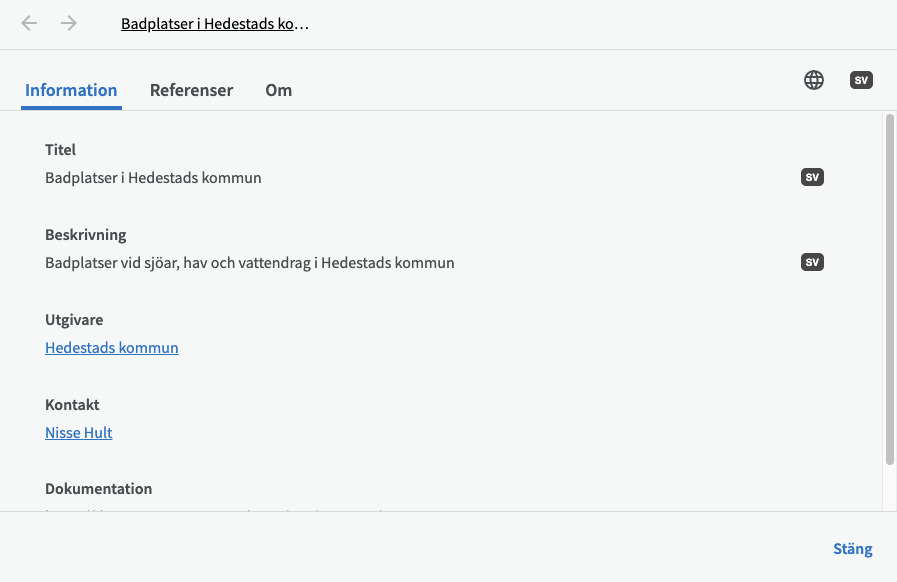This screenshot has height=582, width=897.
Task: Open the Hedestads kommun publisher link
Action: click(112, 348)
